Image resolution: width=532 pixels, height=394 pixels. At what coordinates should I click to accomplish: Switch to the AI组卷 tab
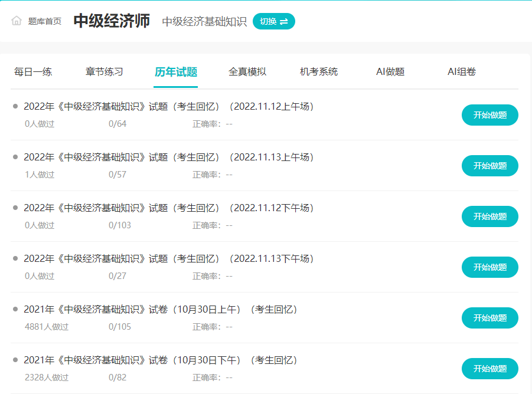[462, 71]
